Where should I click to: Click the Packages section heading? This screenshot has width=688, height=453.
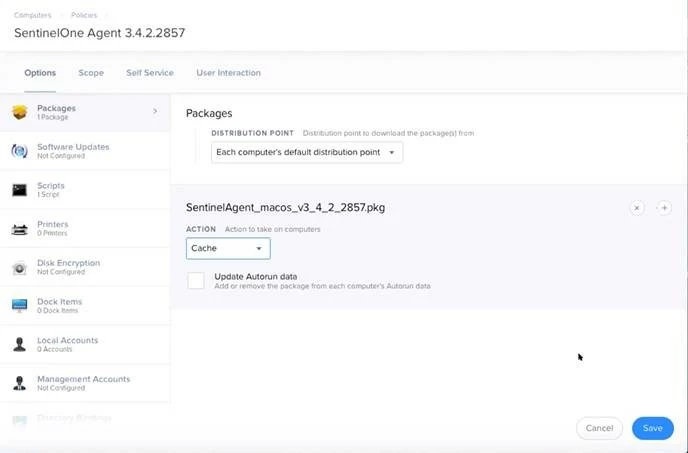tap(209, 113)
